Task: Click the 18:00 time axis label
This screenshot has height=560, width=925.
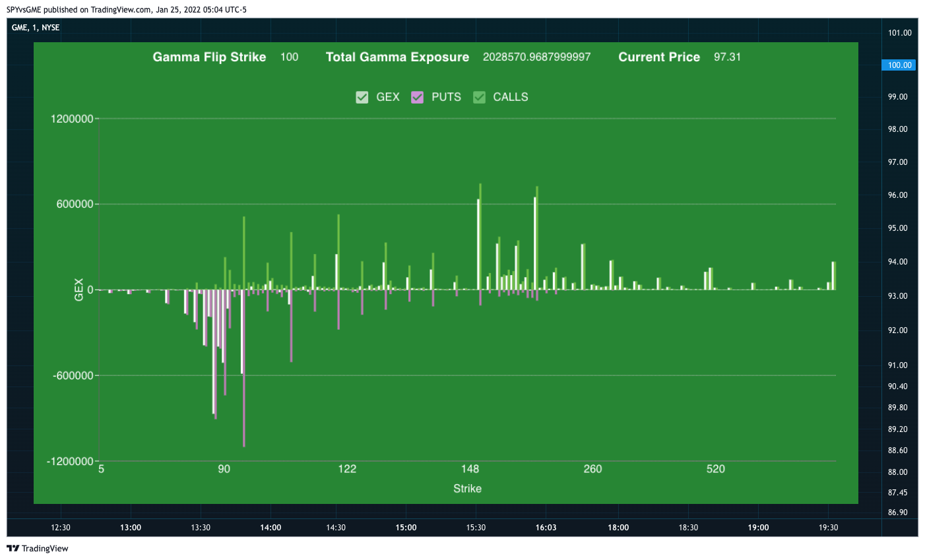Action: point(618,528)
